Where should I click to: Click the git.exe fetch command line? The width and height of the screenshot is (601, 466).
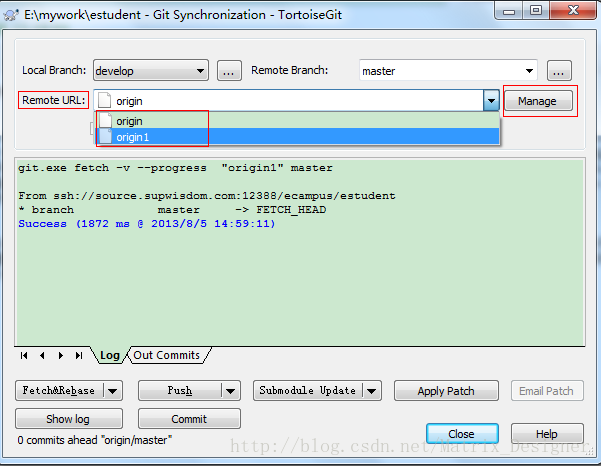tap(175, 168)
